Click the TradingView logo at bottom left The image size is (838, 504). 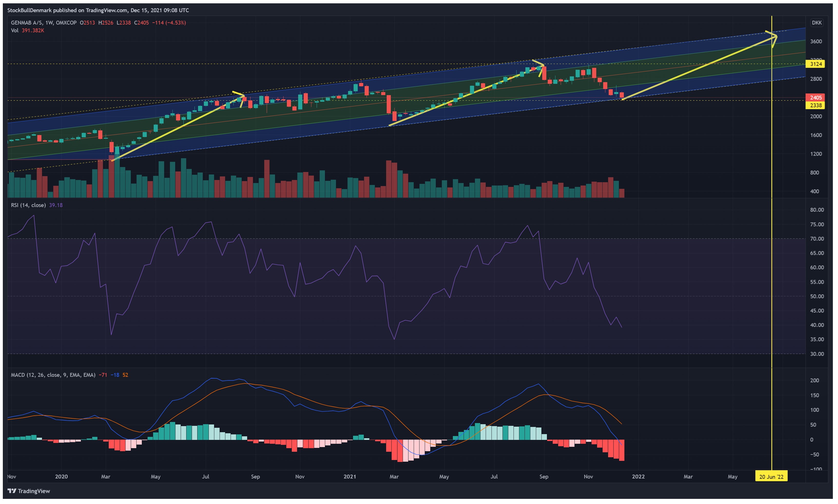click(28, 491)
